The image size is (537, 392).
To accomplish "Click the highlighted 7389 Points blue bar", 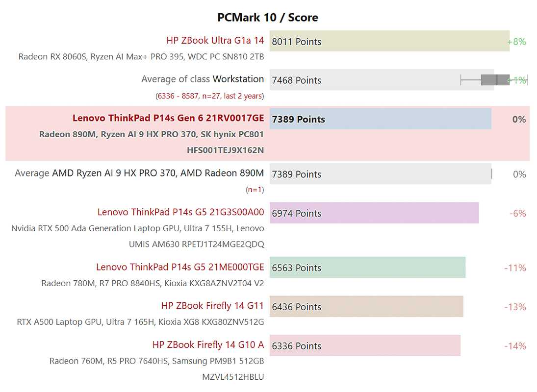I will pyautogui.click(x=381, y=119).
